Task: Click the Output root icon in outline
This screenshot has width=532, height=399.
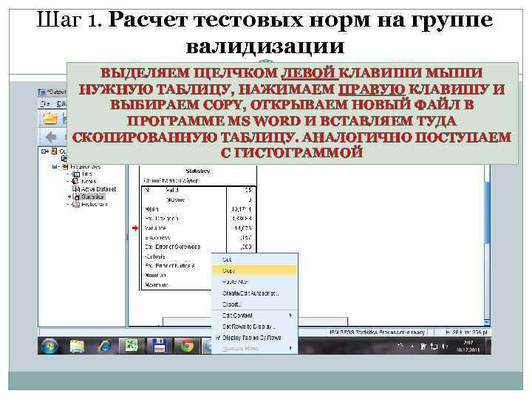Action: (54, 151)
